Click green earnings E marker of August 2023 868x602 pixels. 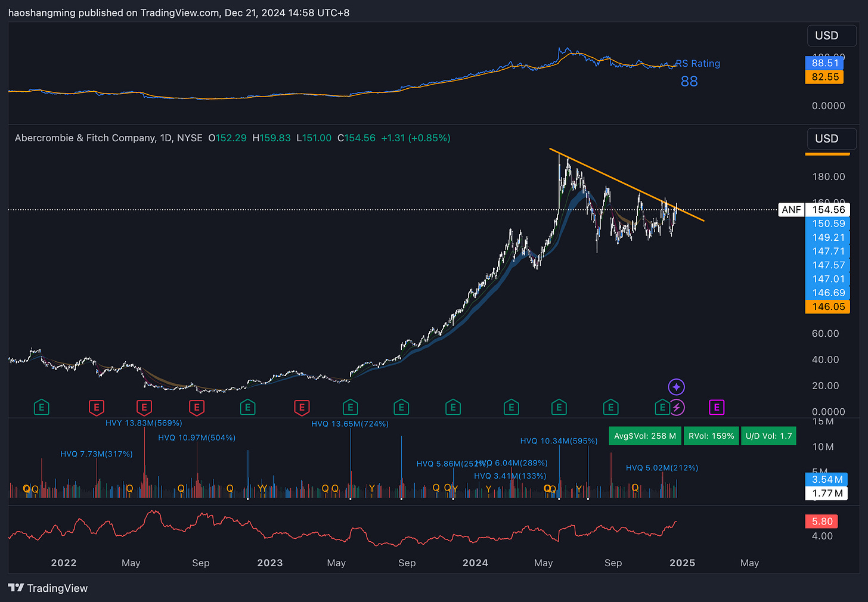(401, 408)
